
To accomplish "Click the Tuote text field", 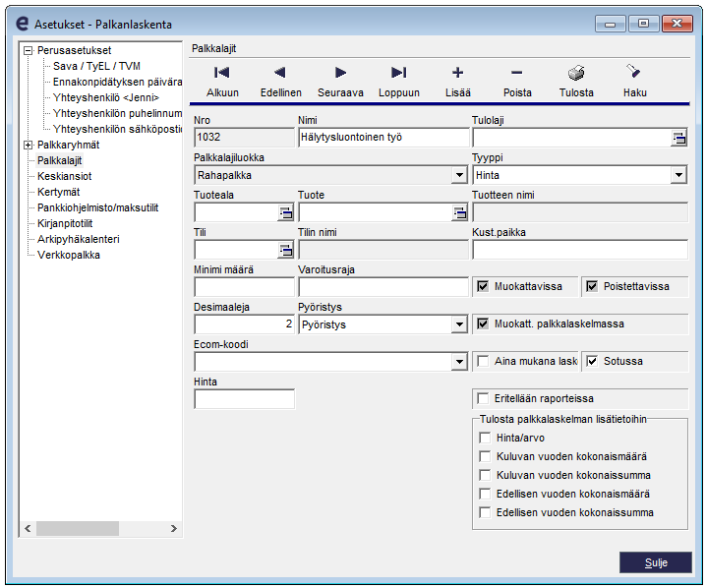I will click(x=375, y=212).
